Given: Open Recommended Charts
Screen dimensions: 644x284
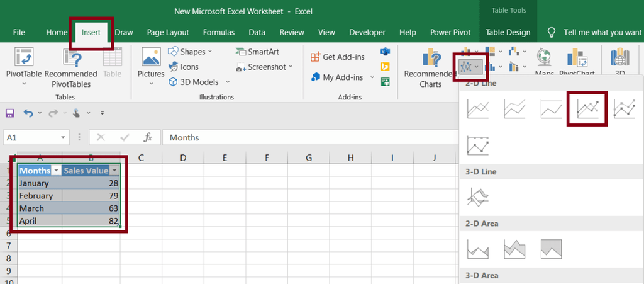Looking at the screenshot, I should 431,68.
